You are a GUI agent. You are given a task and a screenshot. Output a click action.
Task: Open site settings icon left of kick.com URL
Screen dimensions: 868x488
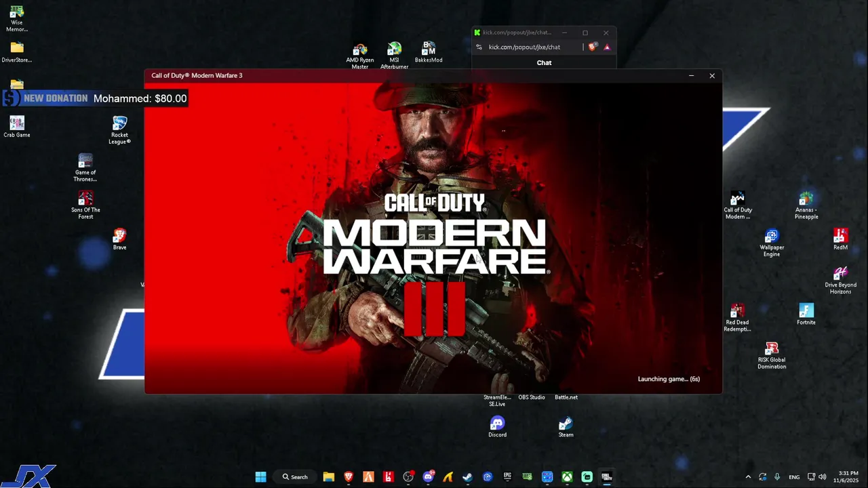(479, 47)
